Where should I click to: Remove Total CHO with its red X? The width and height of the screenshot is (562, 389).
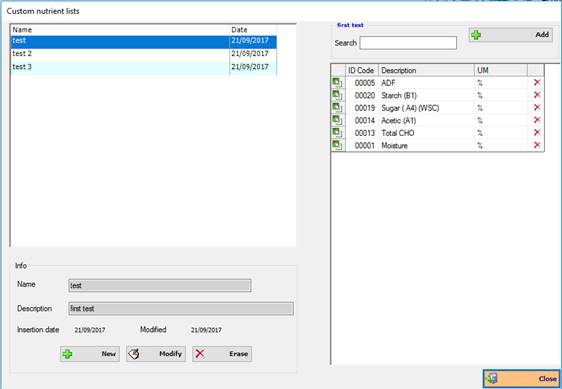point(537,133)
